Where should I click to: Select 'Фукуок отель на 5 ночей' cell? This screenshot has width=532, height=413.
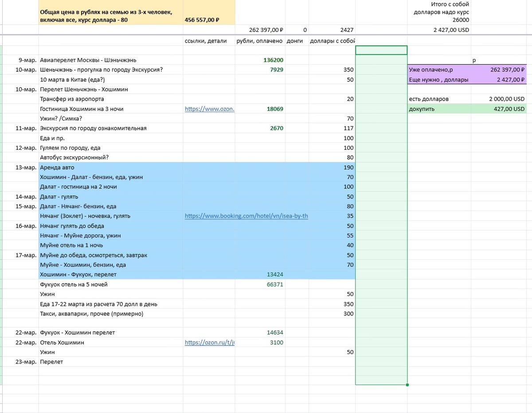pos(111,284)
